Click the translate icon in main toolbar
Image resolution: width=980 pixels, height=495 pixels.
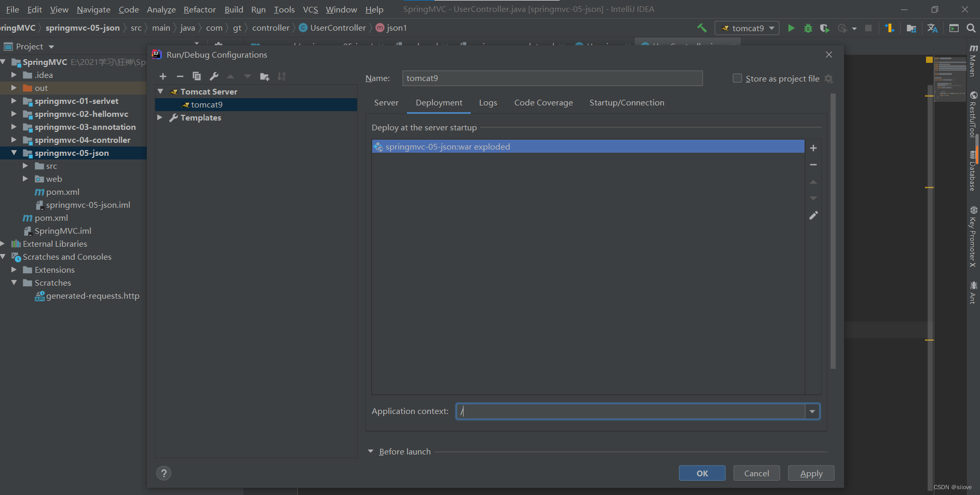pyautogui.click(x=933, y=28)
